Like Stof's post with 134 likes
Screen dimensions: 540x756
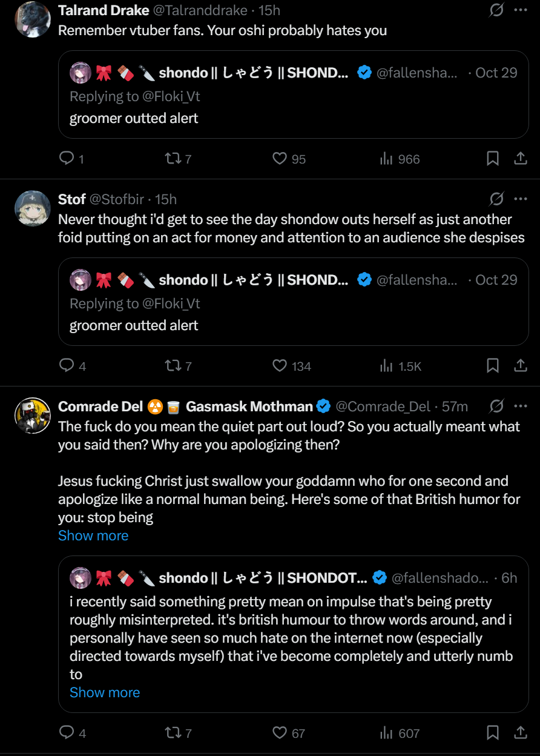[x=279, y=366]
